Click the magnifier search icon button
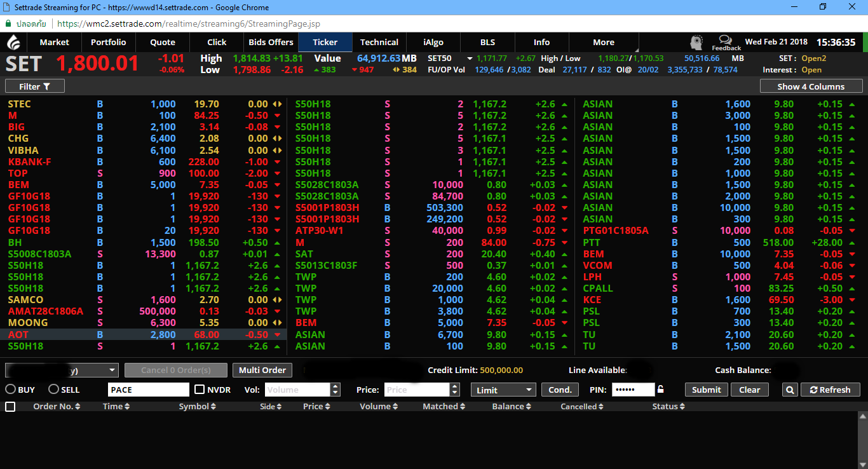 pyautogui.click(x=789, y=390)
